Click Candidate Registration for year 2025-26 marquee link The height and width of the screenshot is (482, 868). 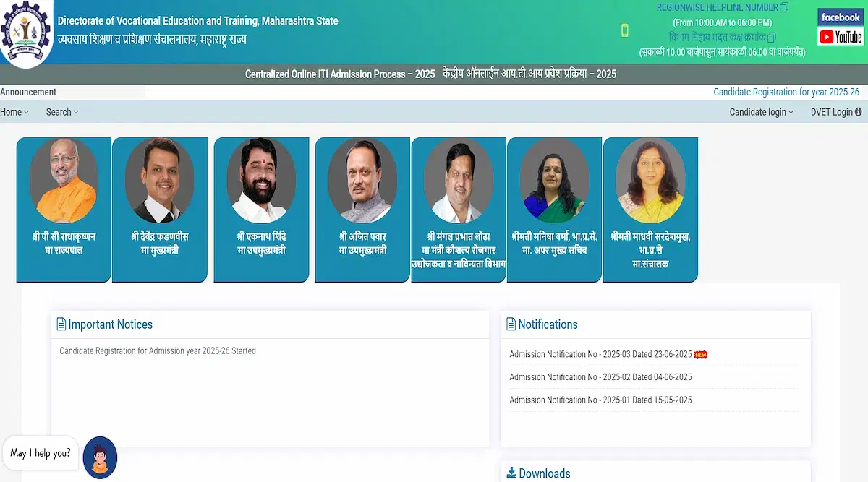786,92
